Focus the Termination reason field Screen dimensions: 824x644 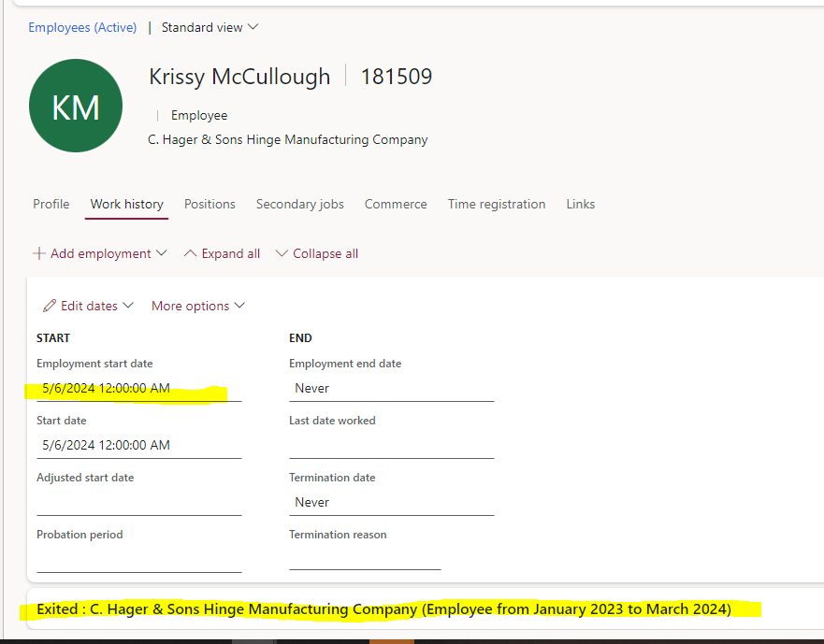365,558
